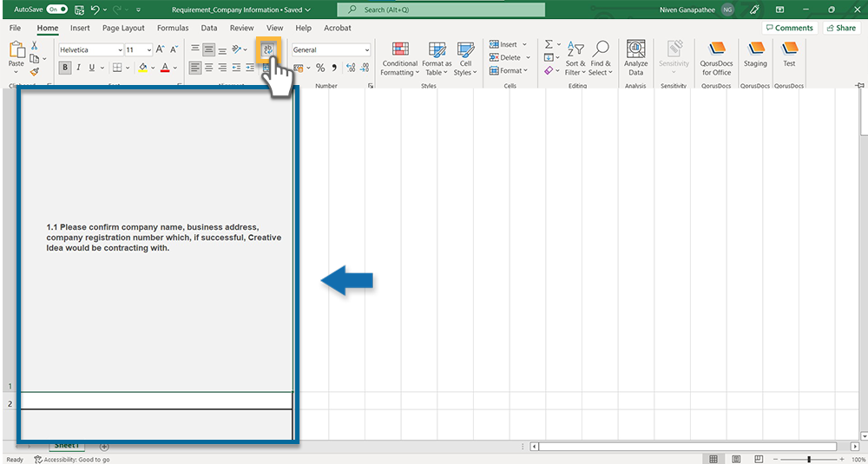Image resolution: width=868 pixels, height=464 pixels.
Task: Open the Comments pane button
Action: click(789, 28)
